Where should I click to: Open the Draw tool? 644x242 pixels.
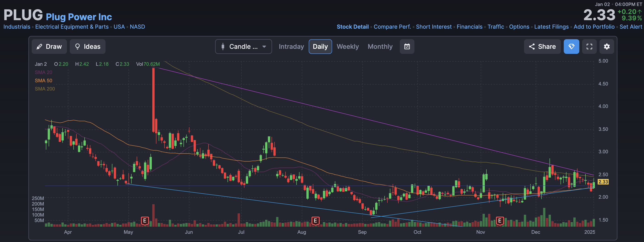pos(49,47)
